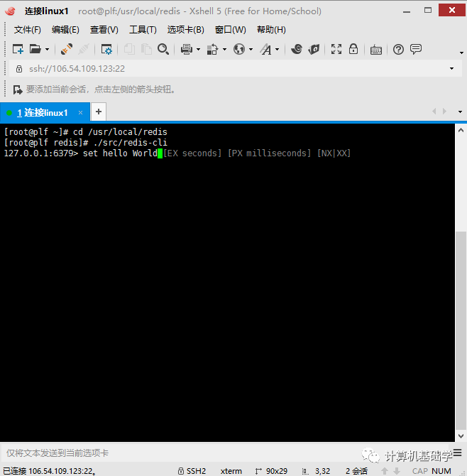Screen dimensions: 467x476
Task: Click the tab scroll right arrow
Action: click(x=444, y=112)
